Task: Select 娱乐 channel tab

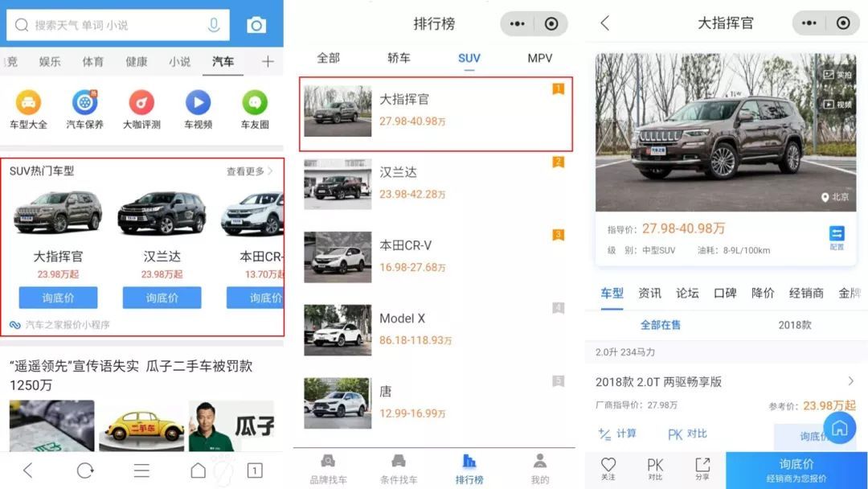Action: pos(50,61)
